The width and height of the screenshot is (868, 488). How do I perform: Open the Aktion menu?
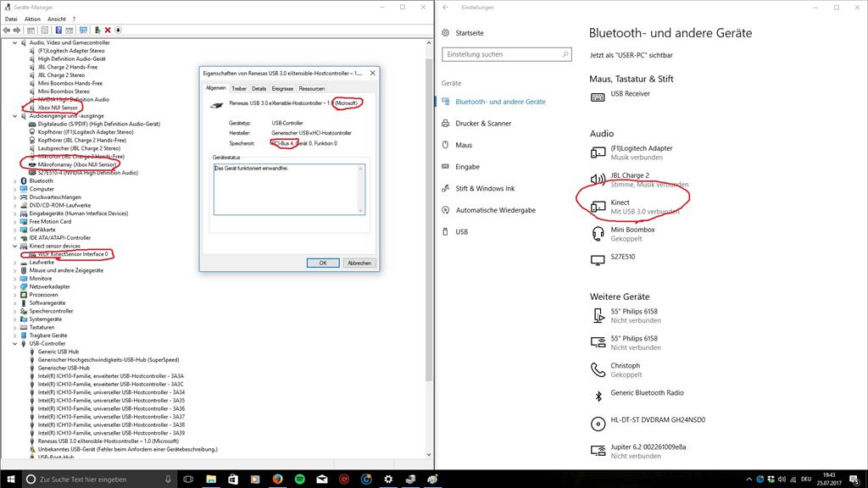32,19
